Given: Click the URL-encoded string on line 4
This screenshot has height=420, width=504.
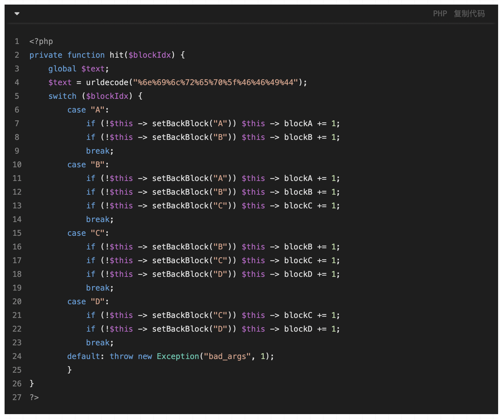Looking at the screenshot, I should (x=215, y=82).
